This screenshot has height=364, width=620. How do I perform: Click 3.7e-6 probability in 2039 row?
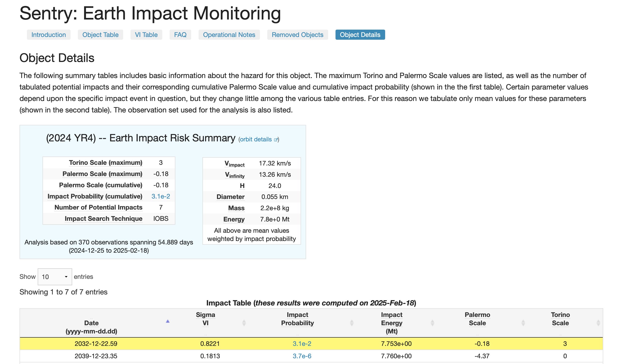(x=302, y=356)
